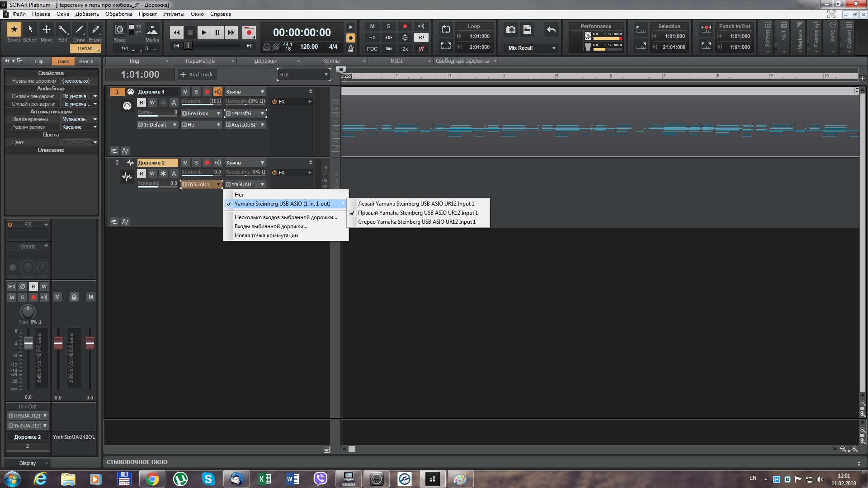This screenshot has width=868, height=488.
Task: Switch to the ProCh tab
Action: pyautogui.click(x=86, y=61)
